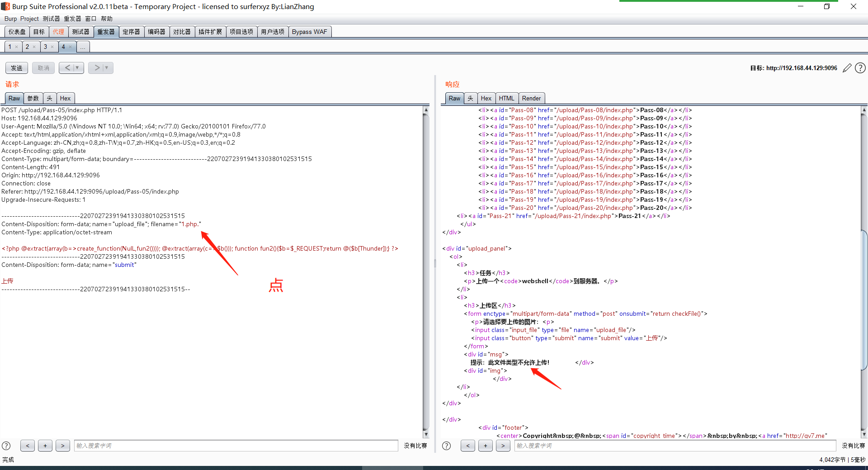Select repeater tab 3
This screenshot has width=868, height=470.
pos(45,47)
